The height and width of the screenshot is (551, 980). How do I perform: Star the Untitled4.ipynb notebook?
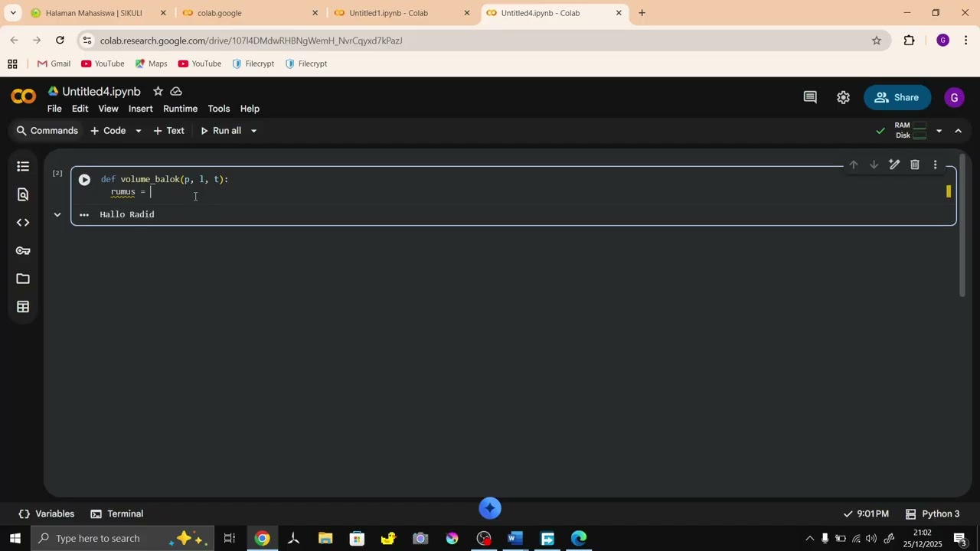[158, 91]
